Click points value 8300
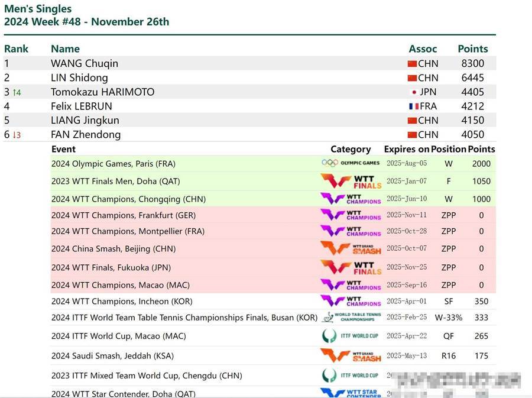This screenshot has width=532, height=398. [473, 63]
